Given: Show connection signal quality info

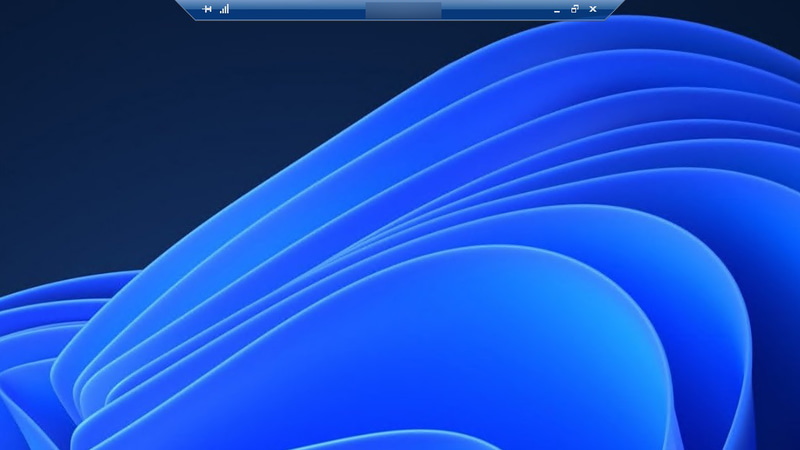Looking at the screenshot, I should (224, 9).
